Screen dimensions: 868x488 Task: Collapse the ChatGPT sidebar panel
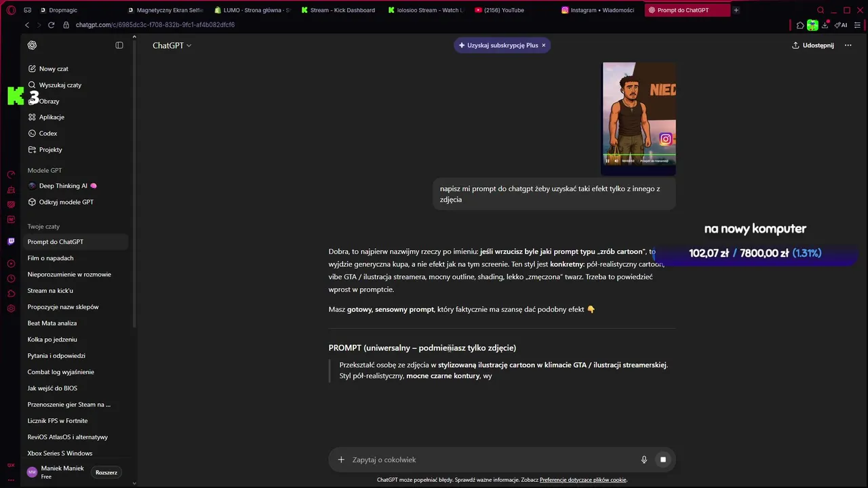click(x=119, y=45)
